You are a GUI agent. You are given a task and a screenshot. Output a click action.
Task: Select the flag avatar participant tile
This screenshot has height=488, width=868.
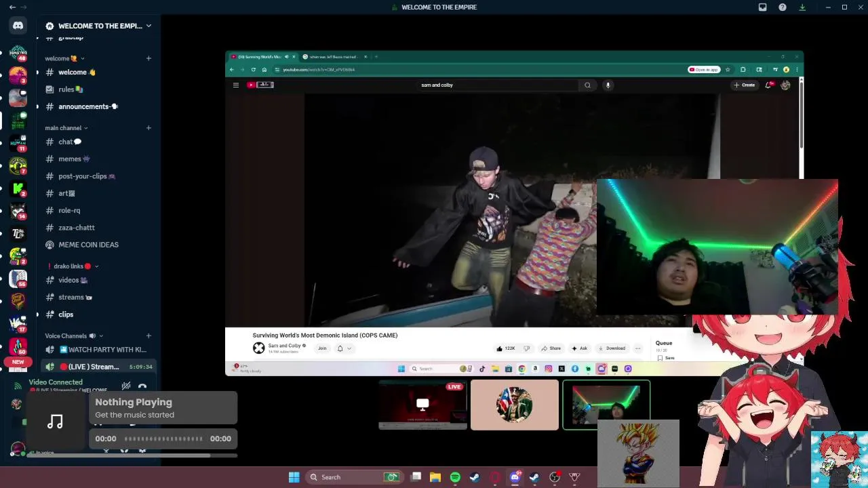click(515, 405)
